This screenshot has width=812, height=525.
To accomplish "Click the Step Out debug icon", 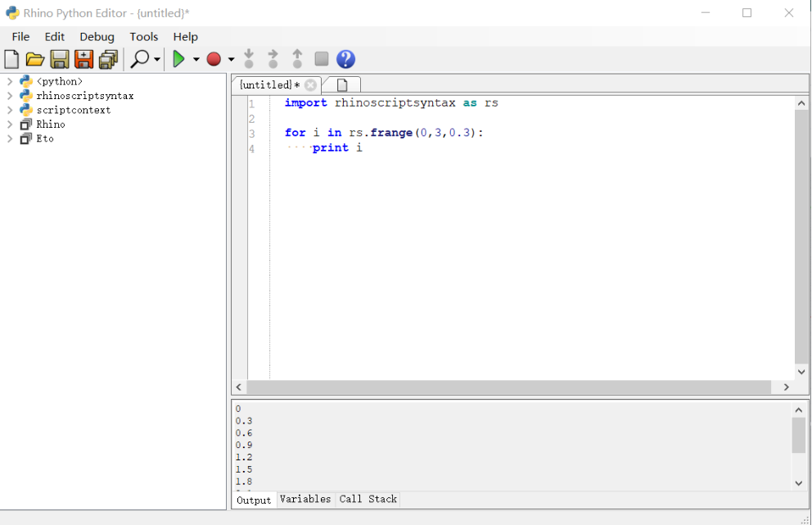I will tap(297, 59).
